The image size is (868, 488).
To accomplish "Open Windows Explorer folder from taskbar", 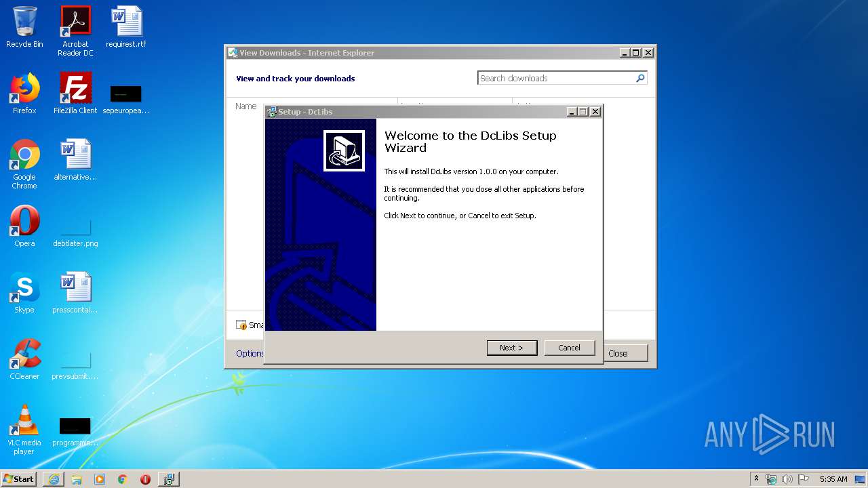I will [77, 479].
